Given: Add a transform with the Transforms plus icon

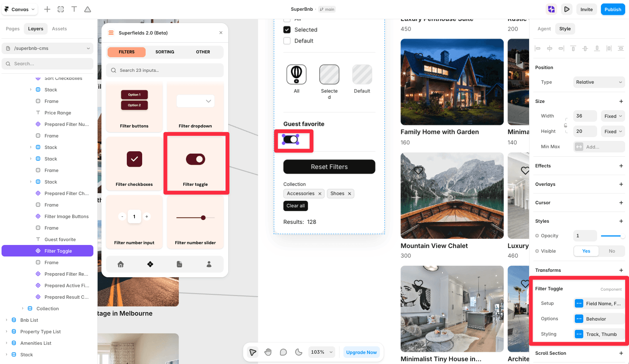Looking at the screenshot, I should click(x=621, y=270).
